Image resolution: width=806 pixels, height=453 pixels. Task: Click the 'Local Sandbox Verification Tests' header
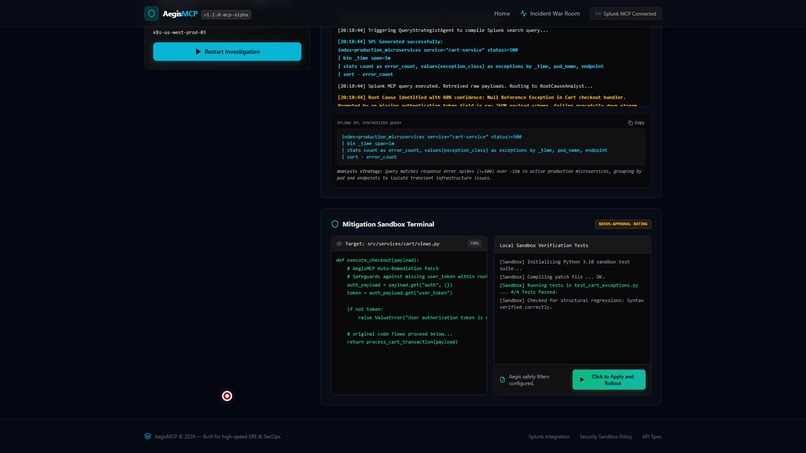tap(543, 245)
